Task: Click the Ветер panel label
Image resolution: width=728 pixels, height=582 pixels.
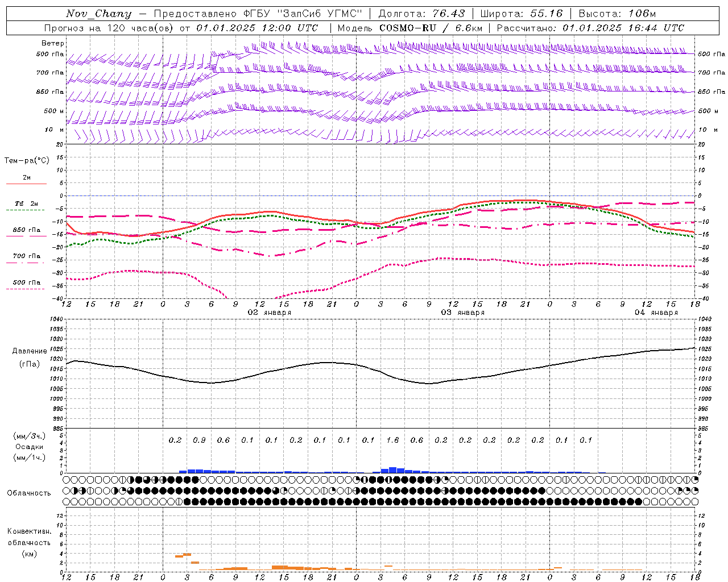Action: 53,43
